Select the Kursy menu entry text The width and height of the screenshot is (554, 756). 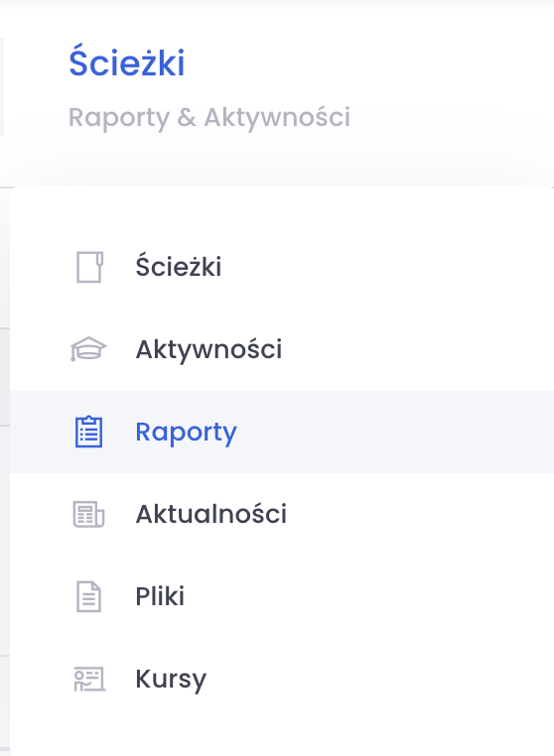tap(171, 680)
